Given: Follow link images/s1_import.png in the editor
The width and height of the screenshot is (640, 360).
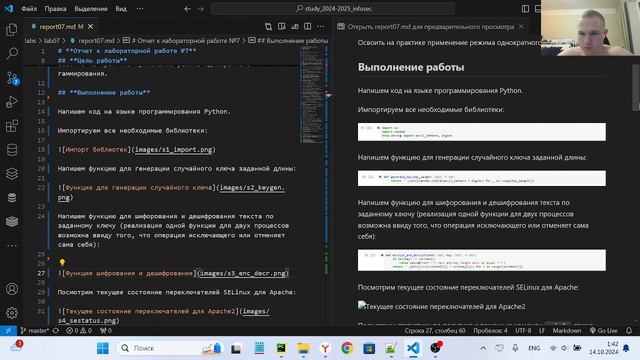Looking at the screenshot, I should coord(173,149).
